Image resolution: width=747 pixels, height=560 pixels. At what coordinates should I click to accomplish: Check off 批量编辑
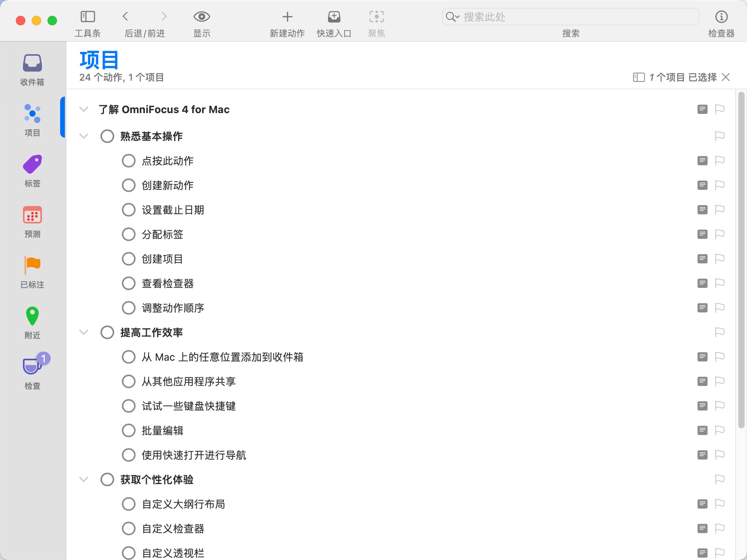click(x=129, y=430)
